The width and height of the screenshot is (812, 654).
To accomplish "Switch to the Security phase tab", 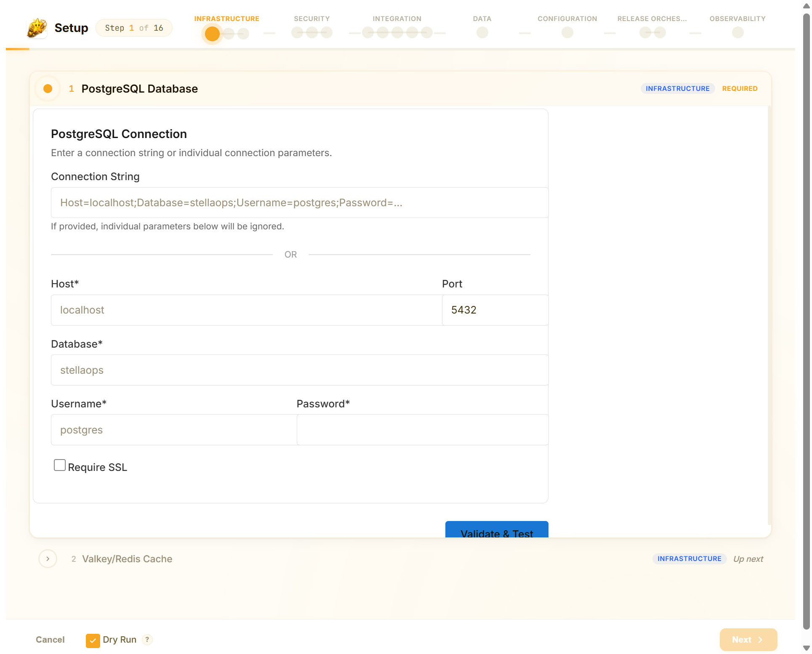I will click(311, 19).
